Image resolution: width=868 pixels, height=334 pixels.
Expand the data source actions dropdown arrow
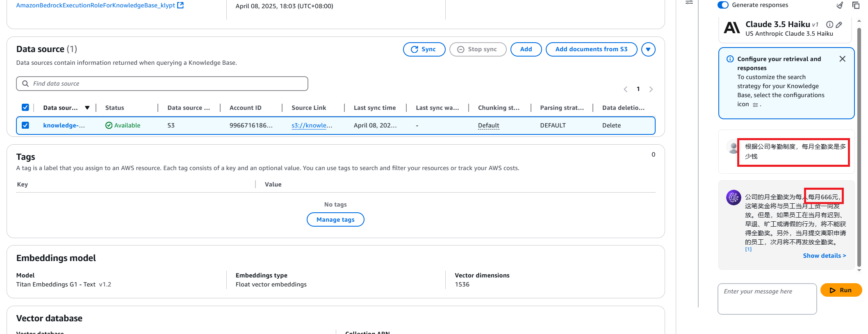click(x=648, y=50)
